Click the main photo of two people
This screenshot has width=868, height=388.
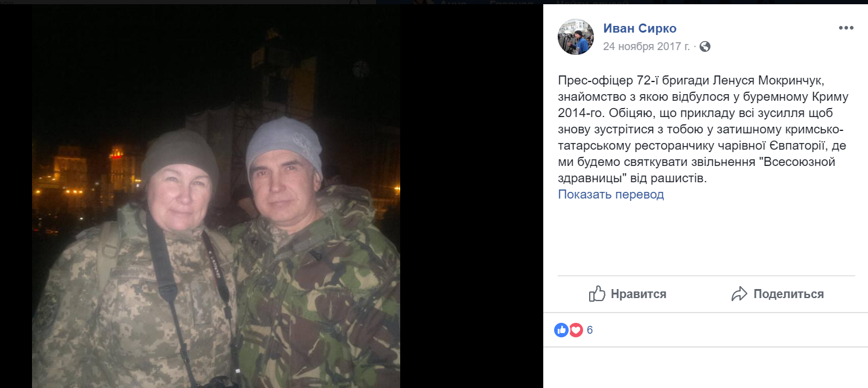click(216, 196)
